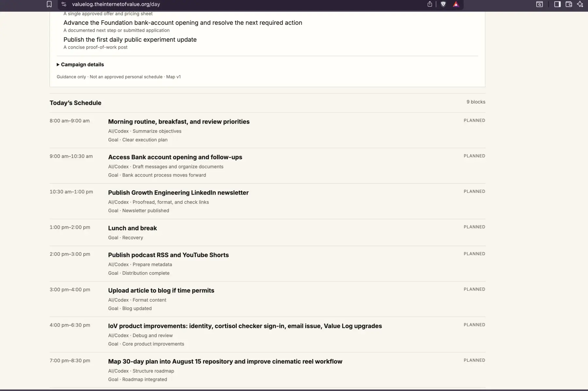Click 'Goal · Newsletter published' line
This screenshot has width=588, height=391.
[x=139, y=211]
